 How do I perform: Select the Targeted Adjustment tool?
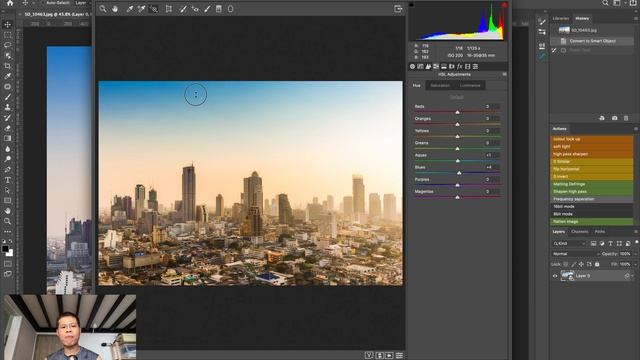coord(153,9)
